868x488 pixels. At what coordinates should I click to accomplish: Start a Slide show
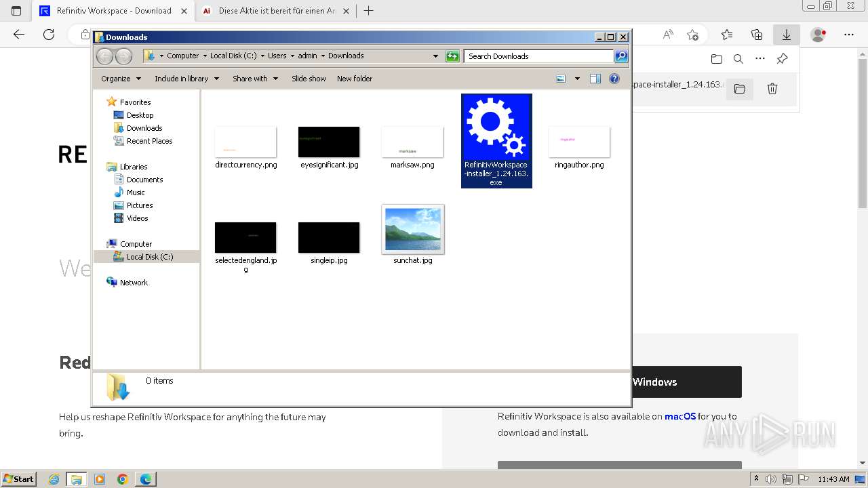point(309,79)
